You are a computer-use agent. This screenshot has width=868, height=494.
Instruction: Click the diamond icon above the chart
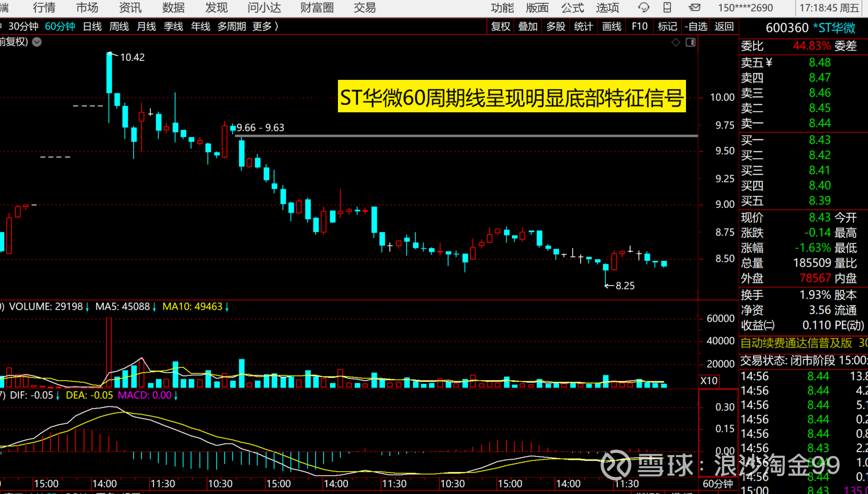676,42
